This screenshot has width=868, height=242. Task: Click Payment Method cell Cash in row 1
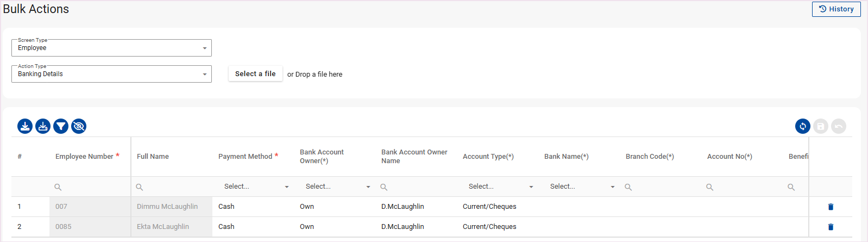click(227, 207)
